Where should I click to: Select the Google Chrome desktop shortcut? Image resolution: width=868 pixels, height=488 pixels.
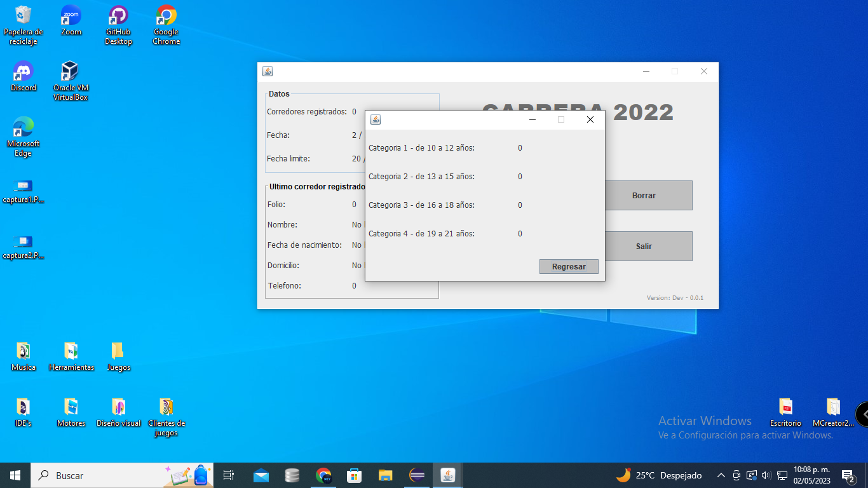166,25
